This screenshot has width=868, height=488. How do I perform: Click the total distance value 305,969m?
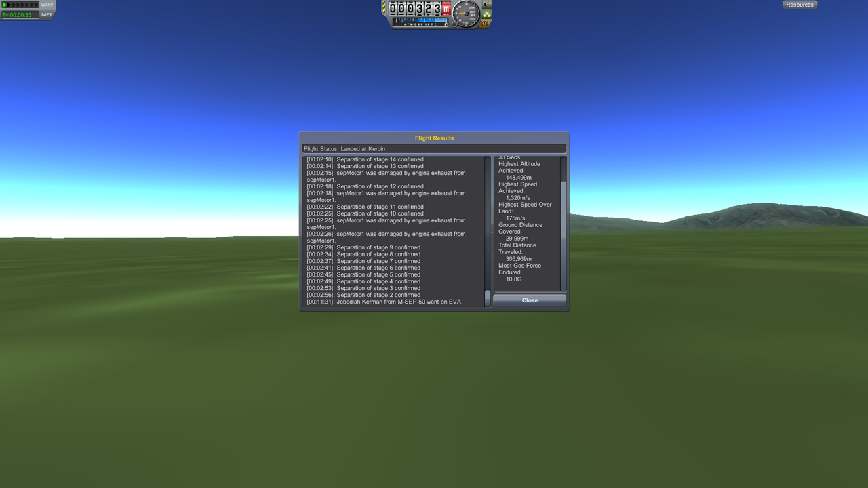pos(519,259)
